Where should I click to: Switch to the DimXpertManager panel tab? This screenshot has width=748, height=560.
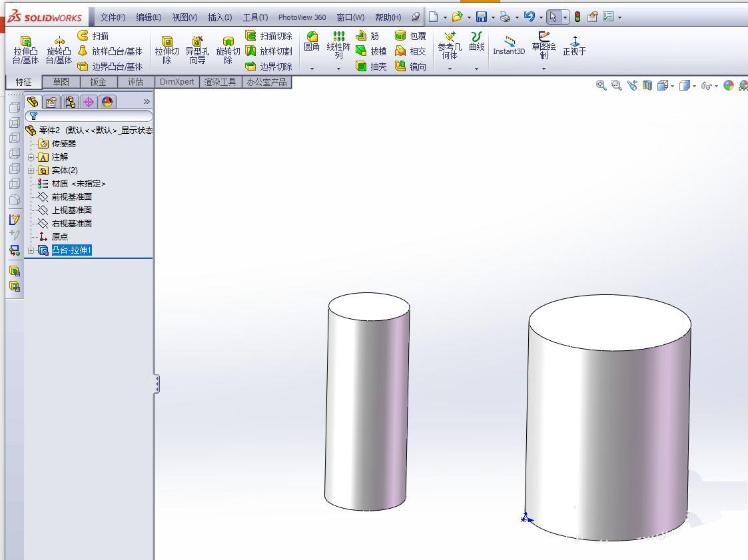click(88, 102)
